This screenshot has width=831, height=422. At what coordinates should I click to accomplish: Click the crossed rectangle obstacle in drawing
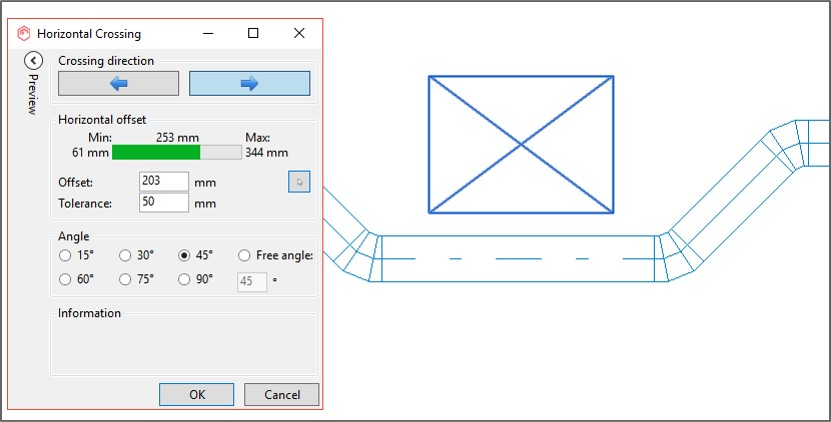coord(521,144)
